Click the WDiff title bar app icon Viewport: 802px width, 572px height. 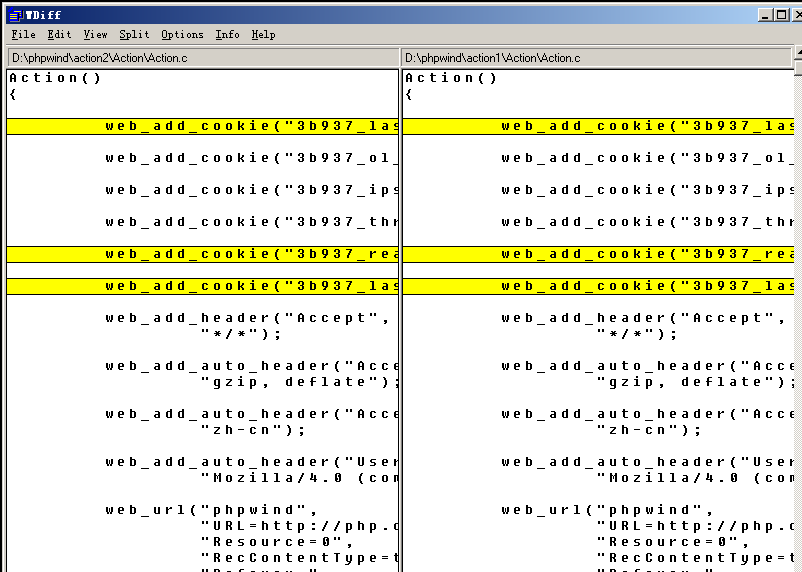[16, 15]
